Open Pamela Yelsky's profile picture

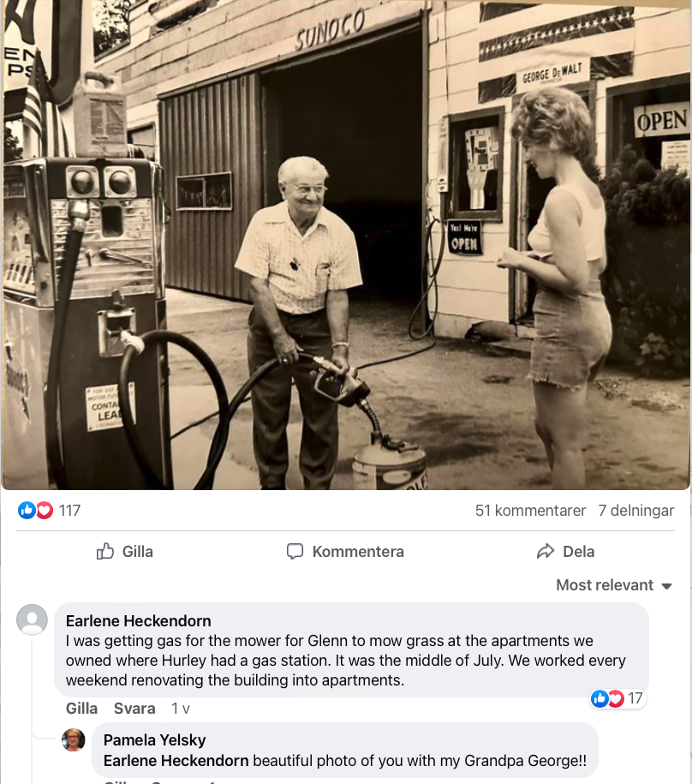(74, 740)
